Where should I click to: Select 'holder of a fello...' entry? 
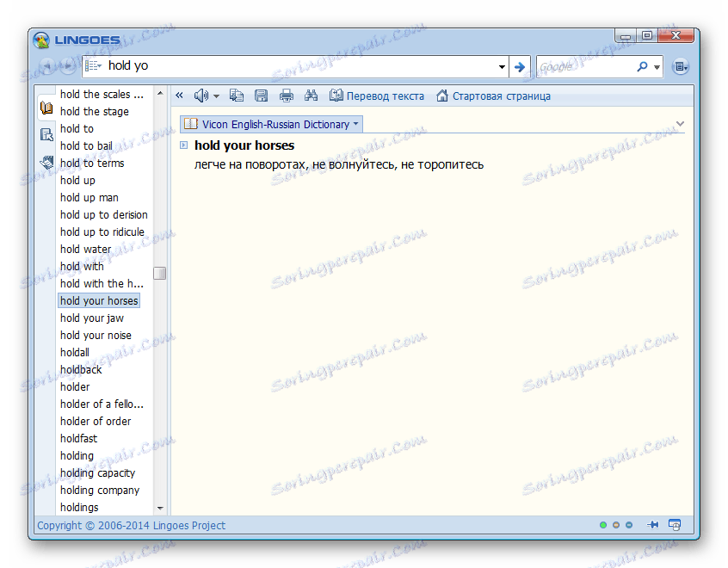tap(102, 404)
